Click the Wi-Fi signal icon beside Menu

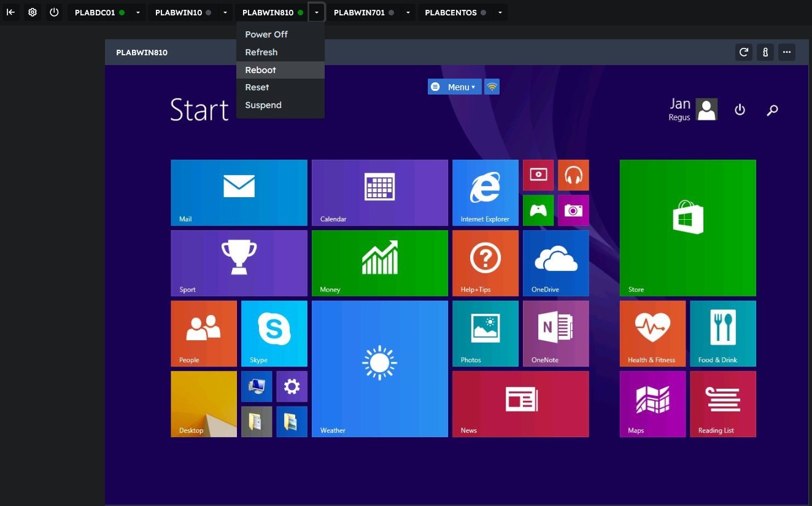(x=492, y=87)
